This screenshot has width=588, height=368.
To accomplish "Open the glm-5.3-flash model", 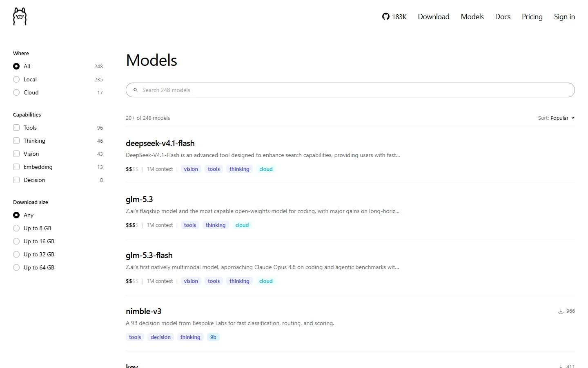I will (x=149, y=255).
